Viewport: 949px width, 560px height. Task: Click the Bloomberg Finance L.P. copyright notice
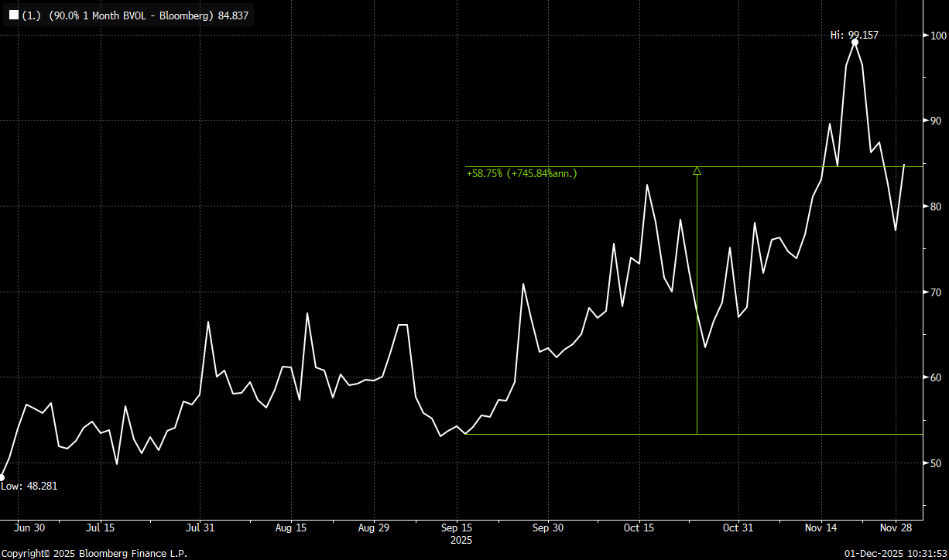coord(94,554)
